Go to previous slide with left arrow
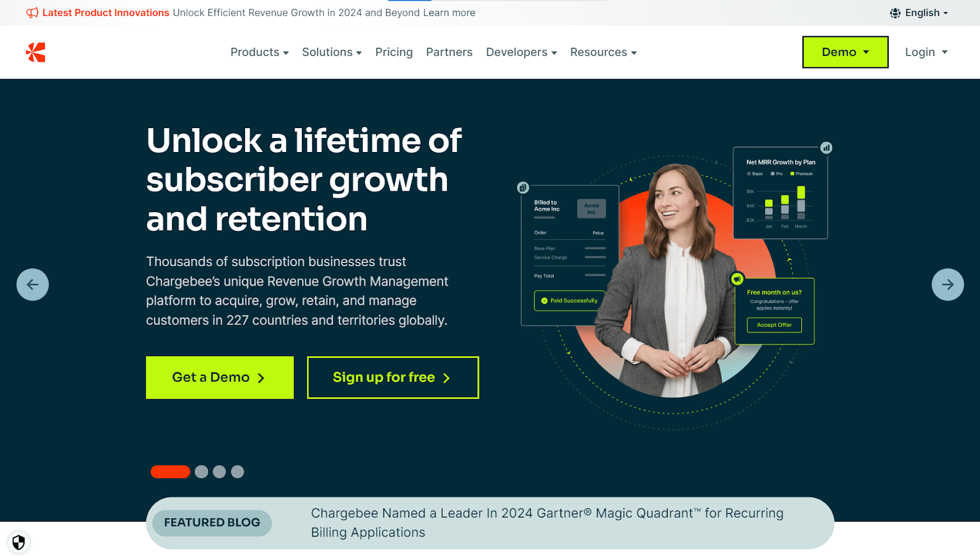This screenshot has height=556, width=980. (x=32, y=284)
